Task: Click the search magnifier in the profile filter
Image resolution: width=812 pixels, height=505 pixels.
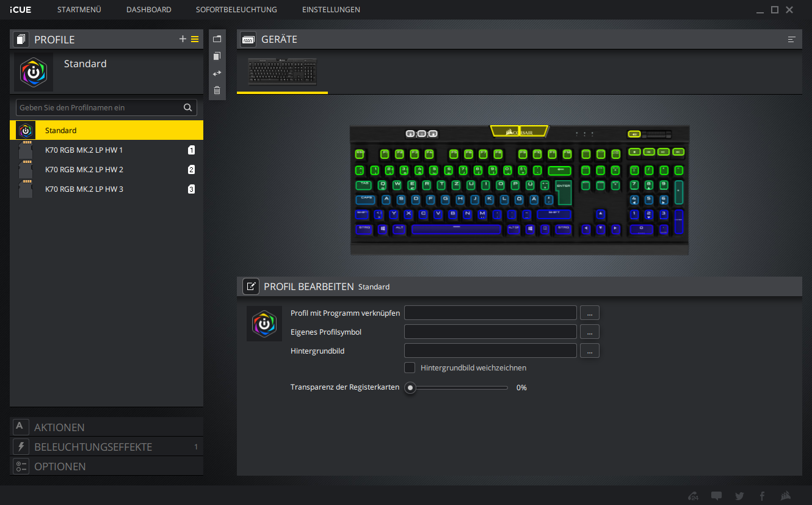Action: pyautogui.click(x=188, y=107)
